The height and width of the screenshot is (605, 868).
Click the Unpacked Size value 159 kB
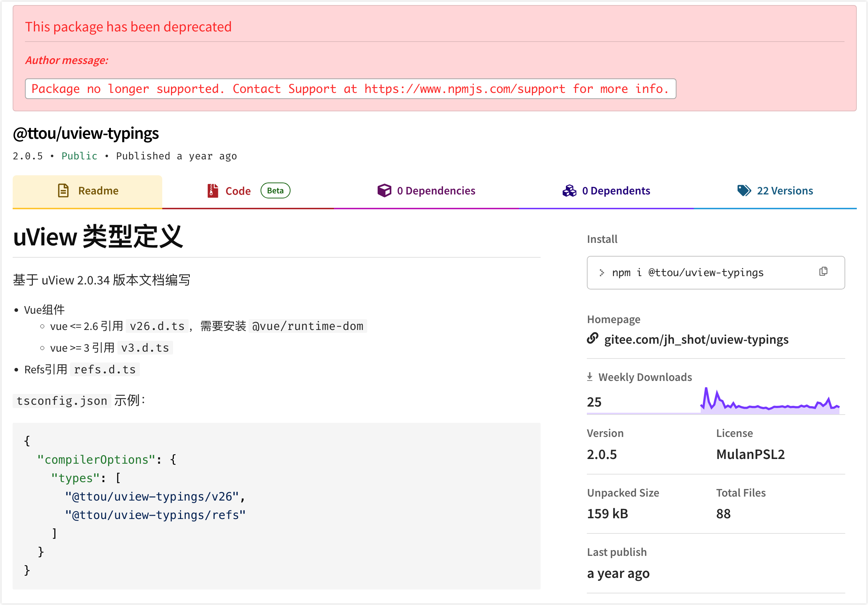point(607,514)
